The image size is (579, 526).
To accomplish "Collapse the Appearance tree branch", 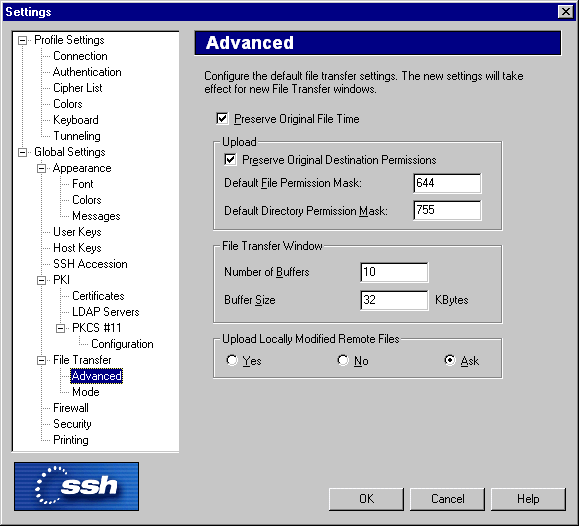I will point(42,168).
